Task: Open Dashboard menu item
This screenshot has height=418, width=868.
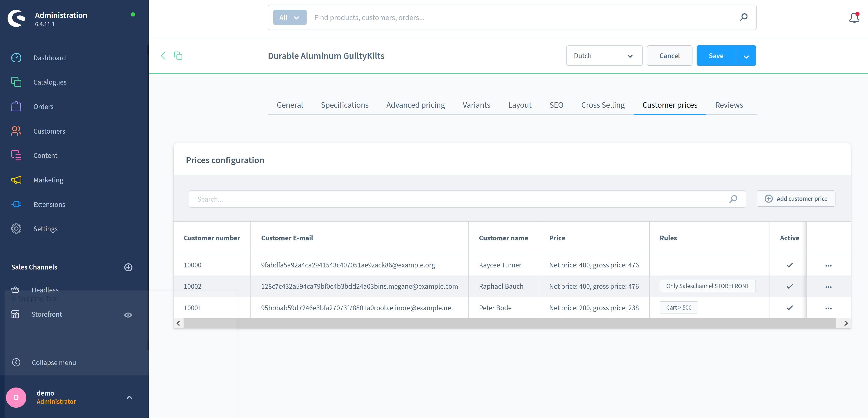Action: tap(49, 58)
